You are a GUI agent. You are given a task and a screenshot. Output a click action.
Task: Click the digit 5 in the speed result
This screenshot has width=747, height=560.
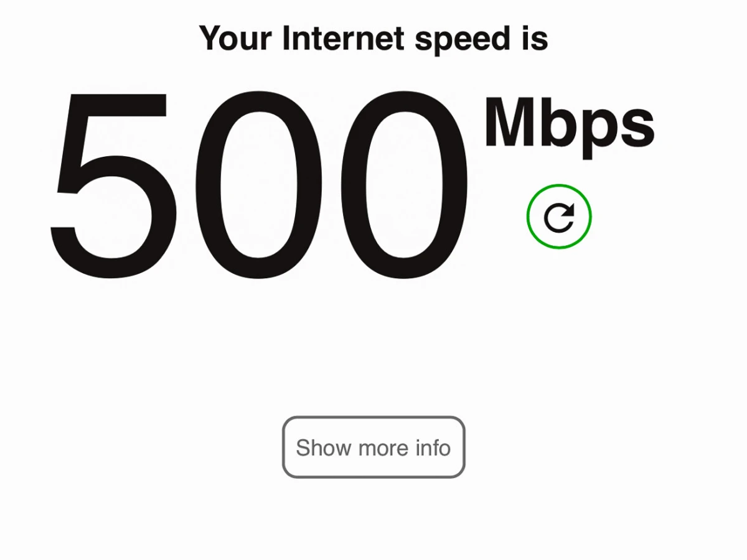point(112,184)
